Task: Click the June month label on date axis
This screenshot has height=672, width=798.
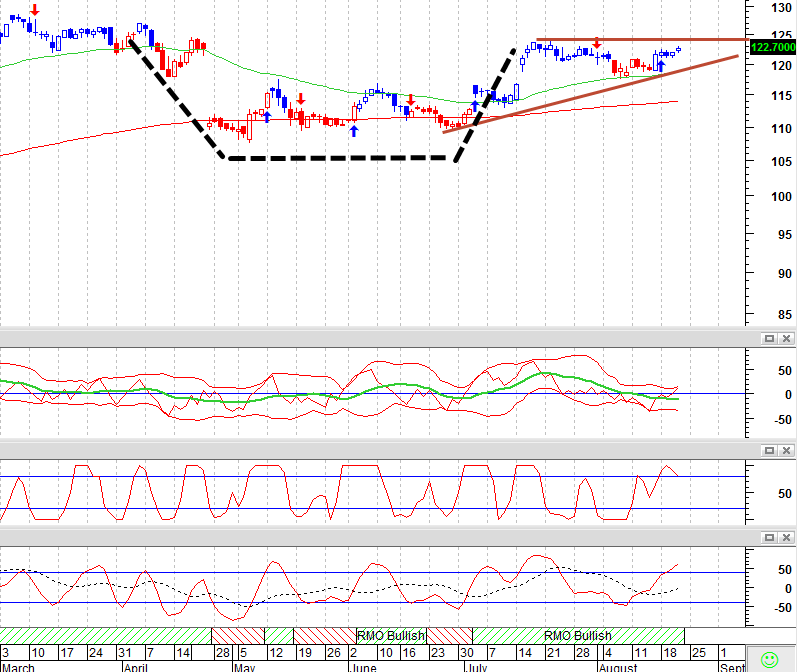Action: point(363,667)
